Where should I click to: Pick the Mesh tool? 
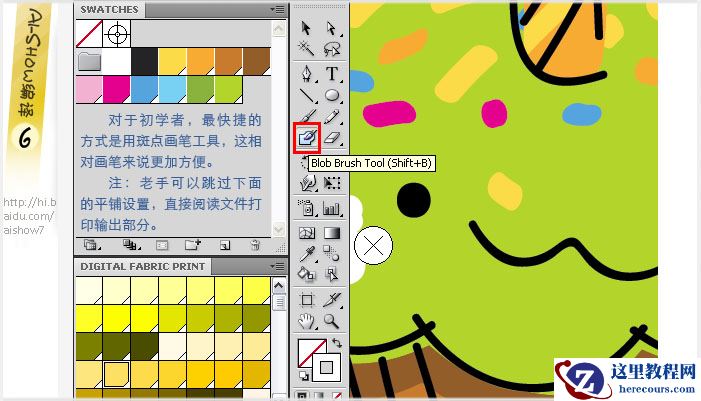click(307, 233)
